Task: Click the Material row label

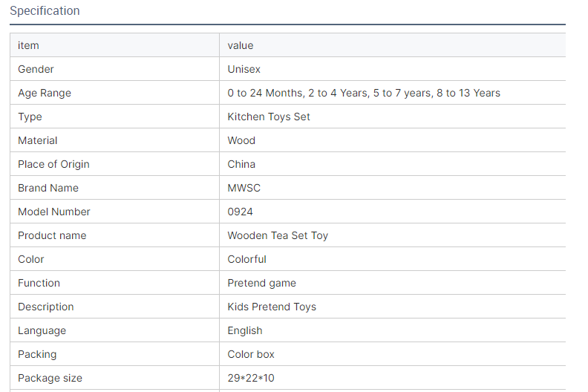Action: (38, 140)
